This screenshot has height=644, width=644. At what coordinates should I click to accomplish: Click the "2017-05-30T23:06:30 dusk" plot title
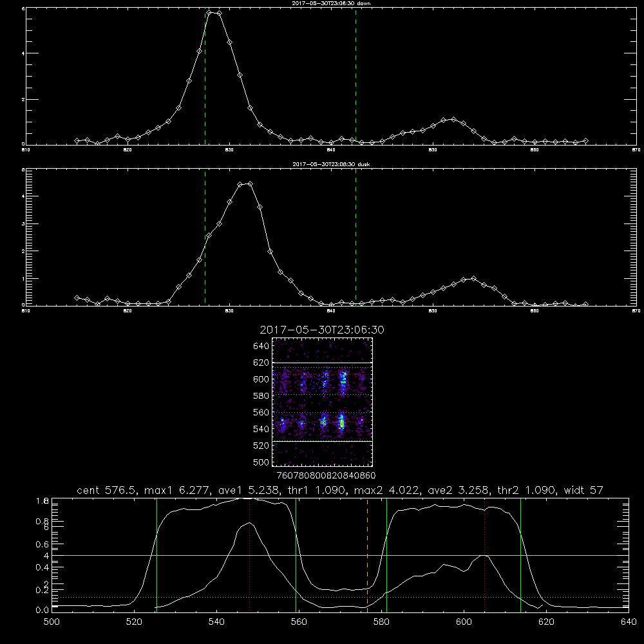click(x=331, y=164)
